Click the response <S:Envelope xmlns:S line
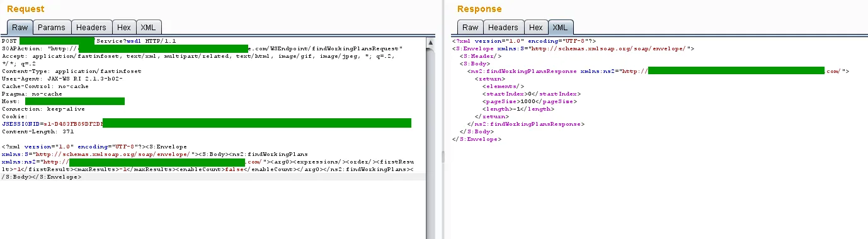The image size is (868, 239). click(x=573, y=48)
